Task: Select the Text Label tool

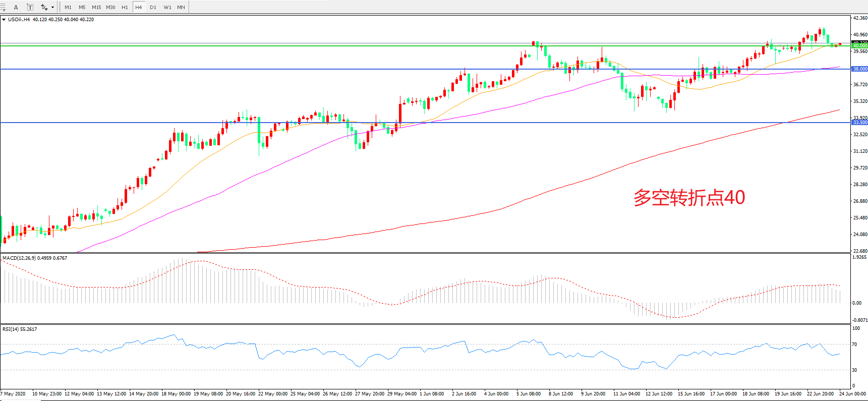Action: [30, 7]
